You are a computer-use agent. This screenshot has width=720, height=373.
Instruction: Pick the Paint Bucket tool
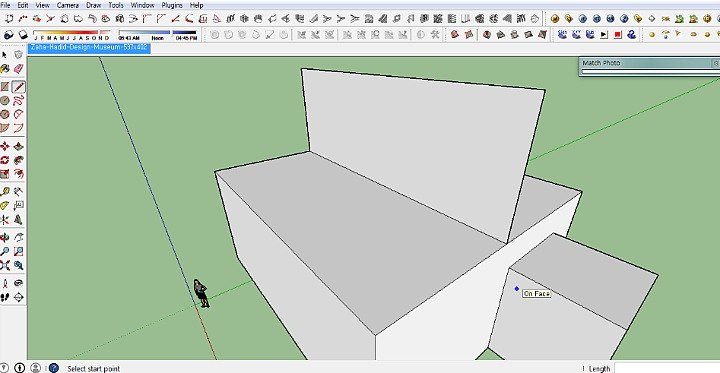coord(5,68)
